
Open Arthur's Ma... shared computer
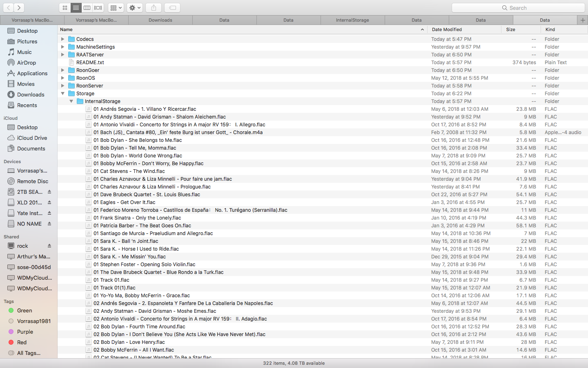pos(33,256)
